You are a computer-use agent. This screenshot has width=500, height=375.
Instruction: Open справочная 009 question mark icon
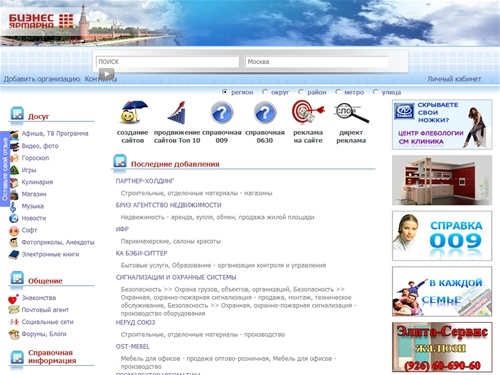coord(222,113)
